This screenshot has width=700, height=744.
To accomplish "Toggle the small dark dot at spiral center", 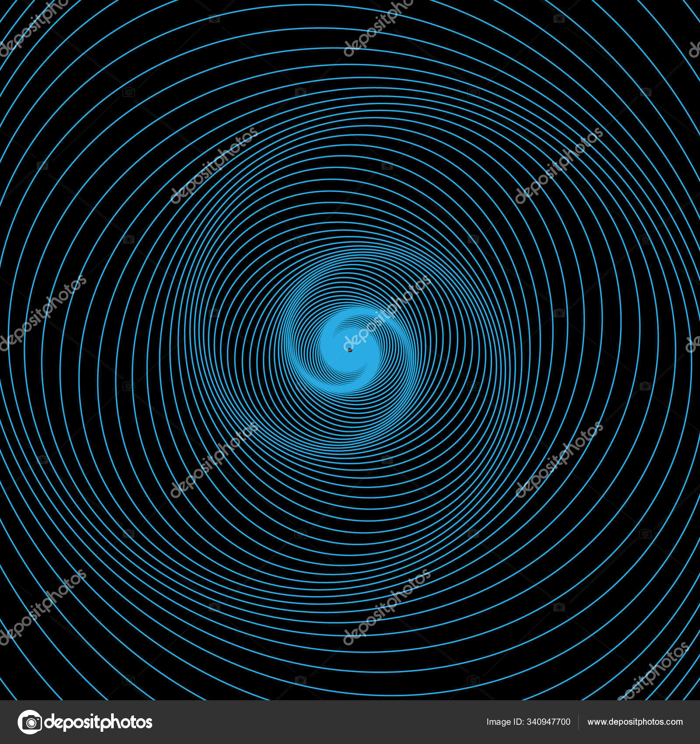I will (349, 349).
